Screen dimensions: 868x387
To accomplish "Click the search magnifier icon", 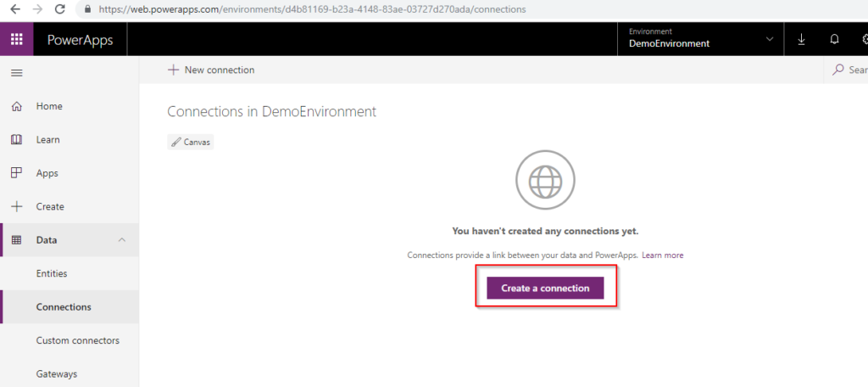I will [x=838, y=70].
